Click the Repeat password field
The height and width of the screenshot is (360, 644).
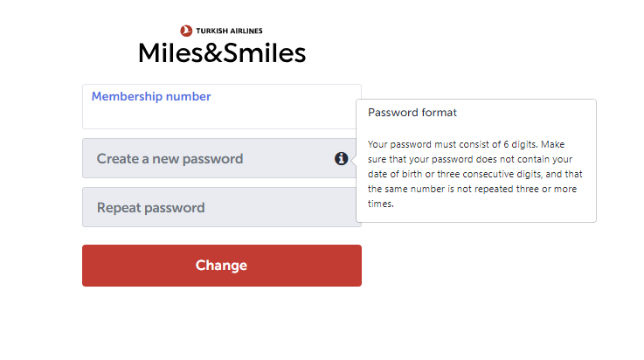click(x=221, y=207)
